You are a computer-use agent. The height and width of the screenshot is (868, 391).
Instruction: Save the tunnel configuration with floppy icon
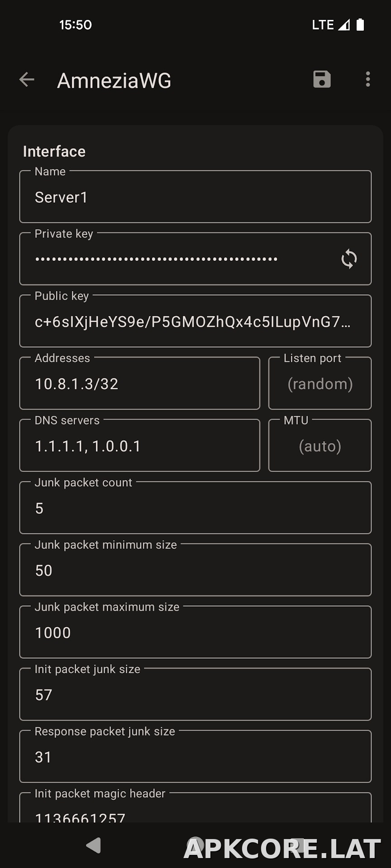pyautogui.click(x=322, y=80)
